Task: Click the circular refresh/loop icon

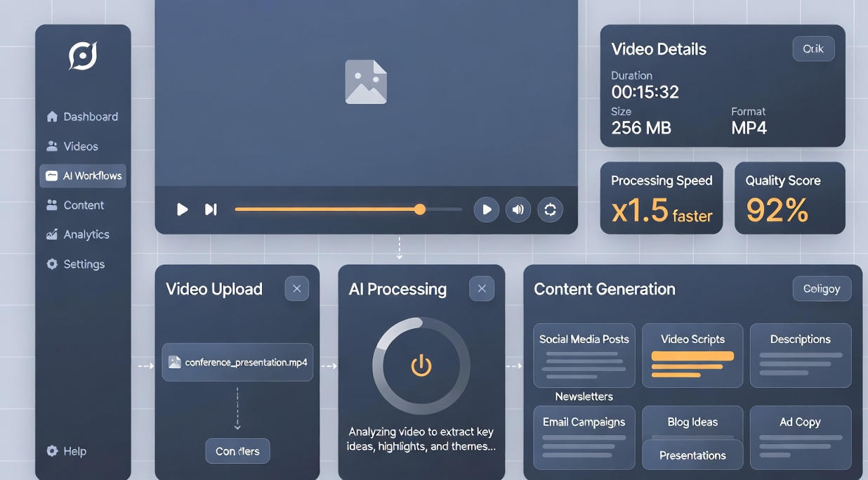Action: pyautogui.click(x=550, y=209)
